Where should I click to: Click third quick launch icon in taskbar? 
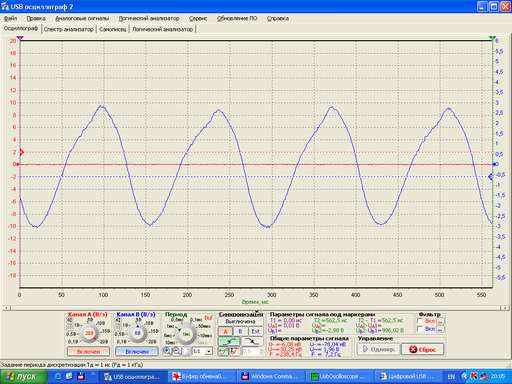pyautogui.click(x=81, y=376)
